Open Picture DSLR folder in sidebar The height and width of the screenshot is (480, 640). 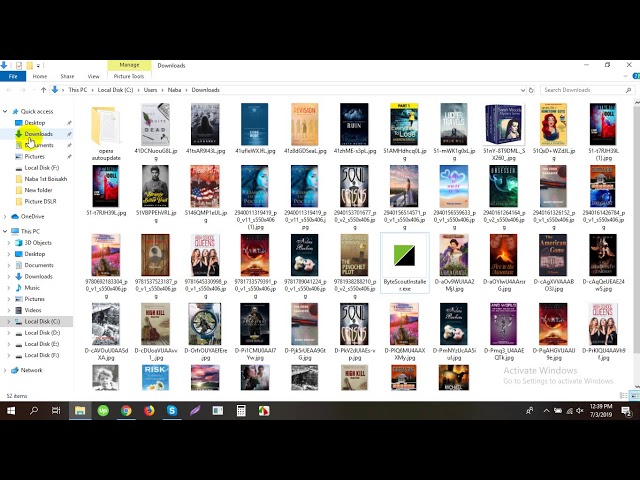pos(40,201)
